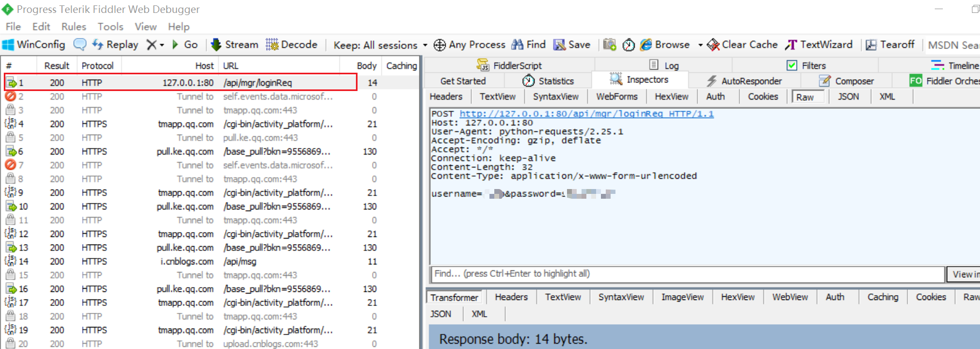Switch to the Log tab
The image size is (980, 349).
click(664, 65)
